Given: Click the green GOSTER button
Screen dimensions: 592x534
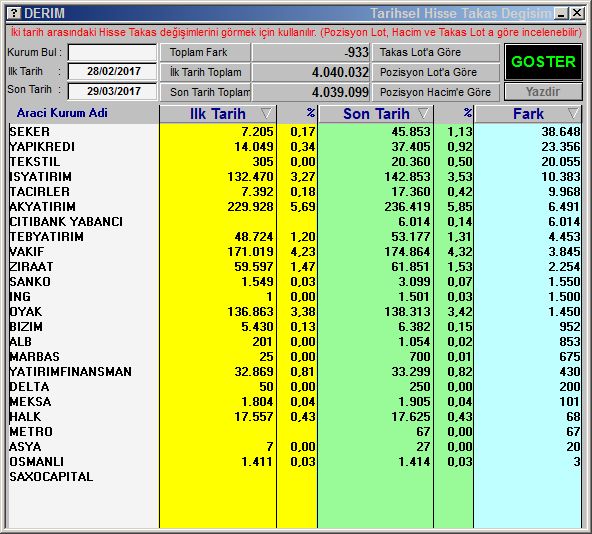Looking at the screenshot, I should pyautogui.click(x=543, y=62).
